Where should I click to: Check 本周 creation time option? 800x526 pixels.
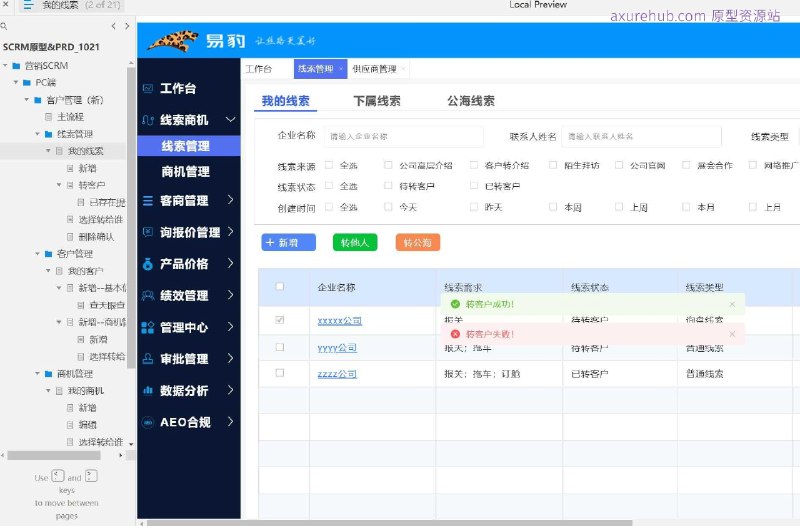pyautogui.click(x=553, y=207)
